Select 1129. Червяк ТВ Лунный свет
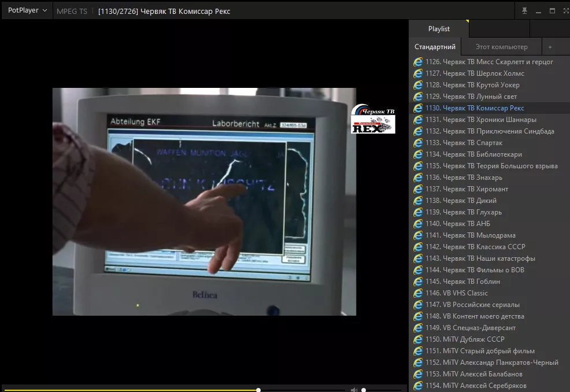570x392 pixels. point(490,97)
